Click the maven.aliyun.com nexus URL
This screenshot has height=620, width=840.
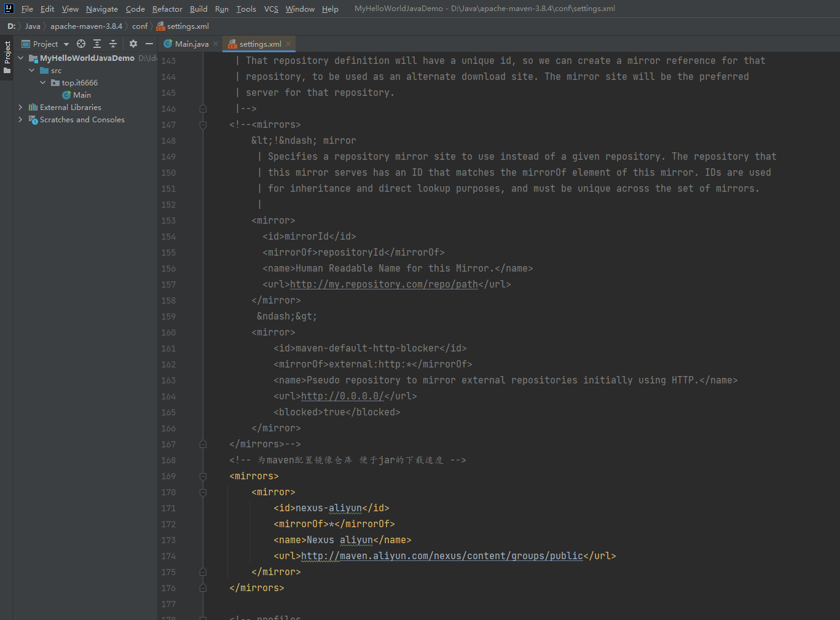[x=442, y=556]
